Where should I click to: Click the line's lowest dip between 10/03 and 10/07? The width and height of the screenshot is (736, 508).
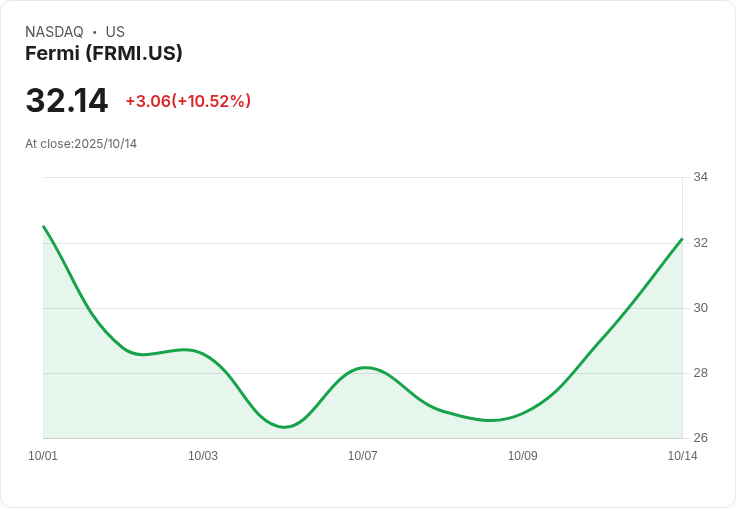(285, 427)
